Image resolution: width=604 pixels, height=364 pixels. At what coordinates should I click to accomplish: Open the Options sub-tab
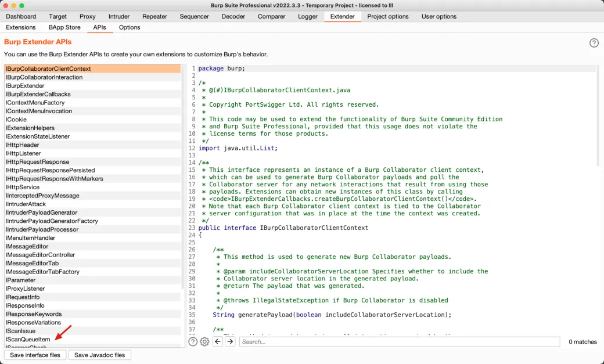[x=130, y=27]
